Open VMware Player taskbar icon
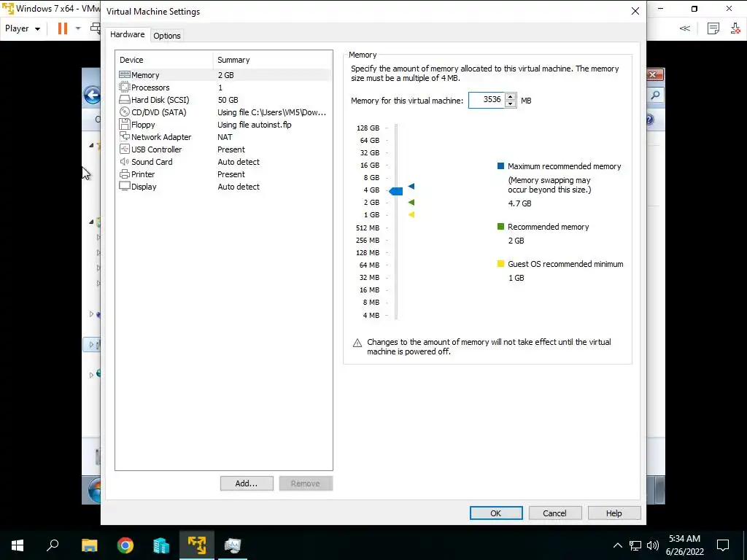 [x=197, y=545]
